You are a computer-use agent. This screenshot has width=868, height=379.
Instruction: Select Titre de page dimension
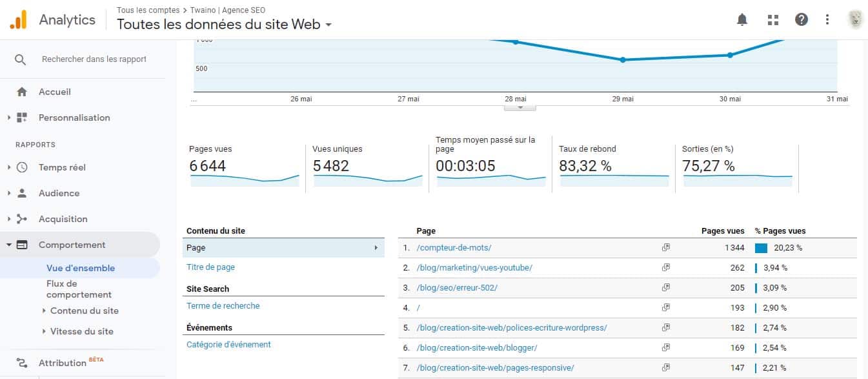[x=210, y=267]
